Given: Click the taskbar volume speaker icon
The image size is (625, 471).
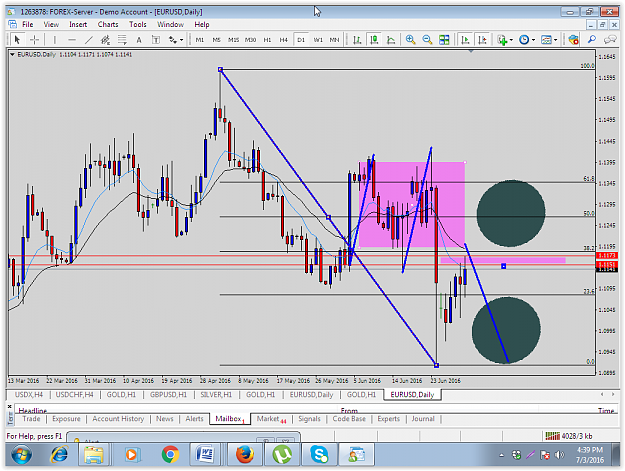Looking at the screenshot, I should [x=560, y=455].
